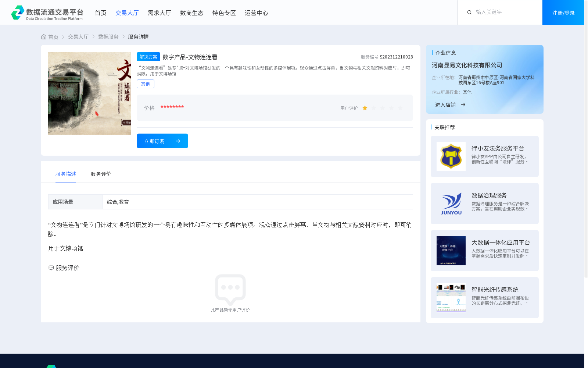Open the 数据治理服务 recommendation title
This screenshot has width=588, height=368.
point(489,195)
